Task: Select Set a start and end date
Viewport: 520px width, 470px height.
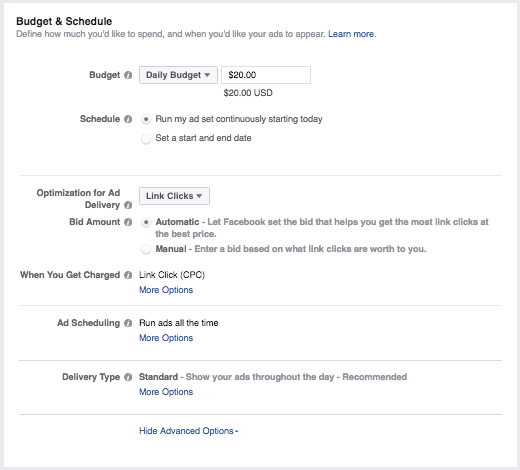Action: tap(146, 139)
